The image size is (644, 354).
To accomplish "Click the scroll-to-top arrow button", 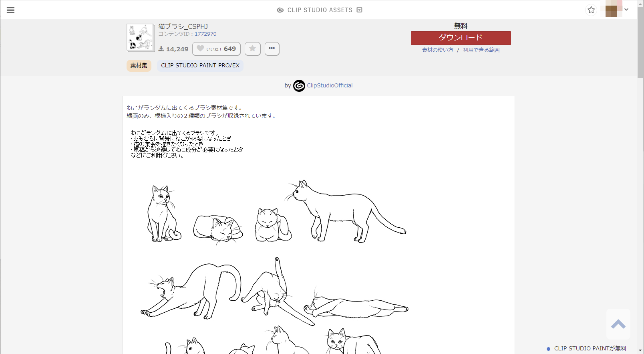I will (618, 324).
